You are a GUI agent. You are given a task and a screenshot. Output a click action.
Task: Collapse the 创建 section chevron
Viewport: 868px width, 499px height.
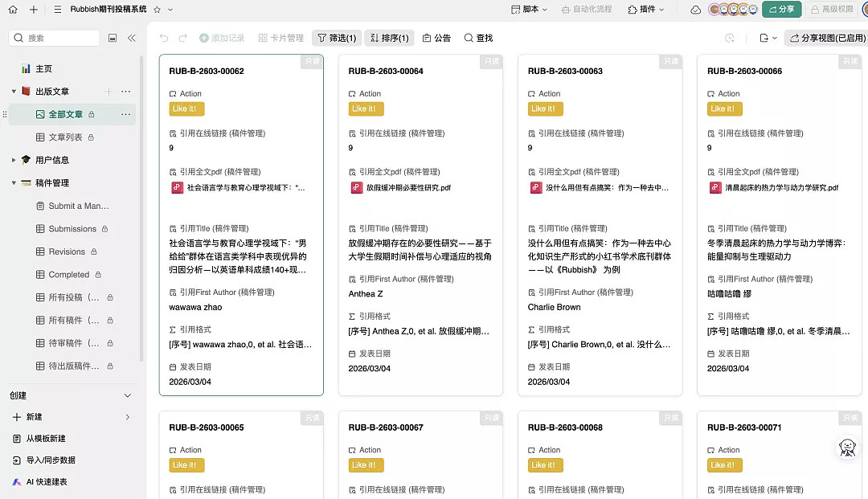point(127,395)
